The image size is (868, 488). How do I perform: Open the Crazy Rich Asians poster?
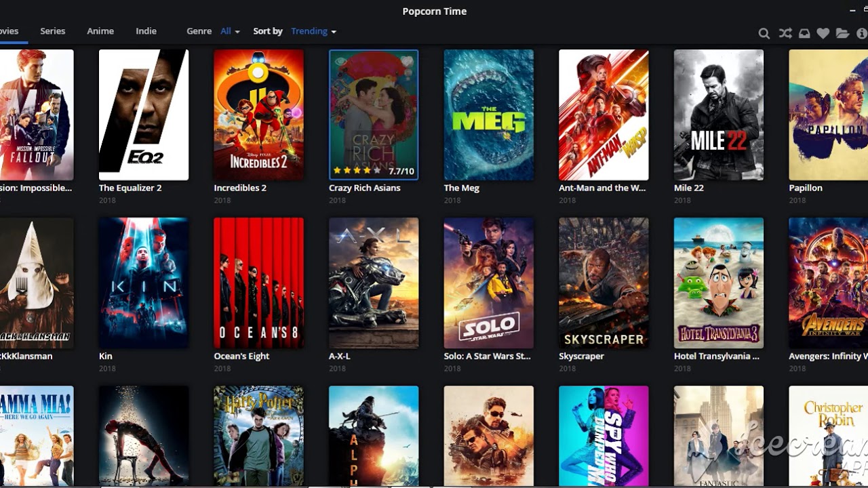(x=374, y=115)
